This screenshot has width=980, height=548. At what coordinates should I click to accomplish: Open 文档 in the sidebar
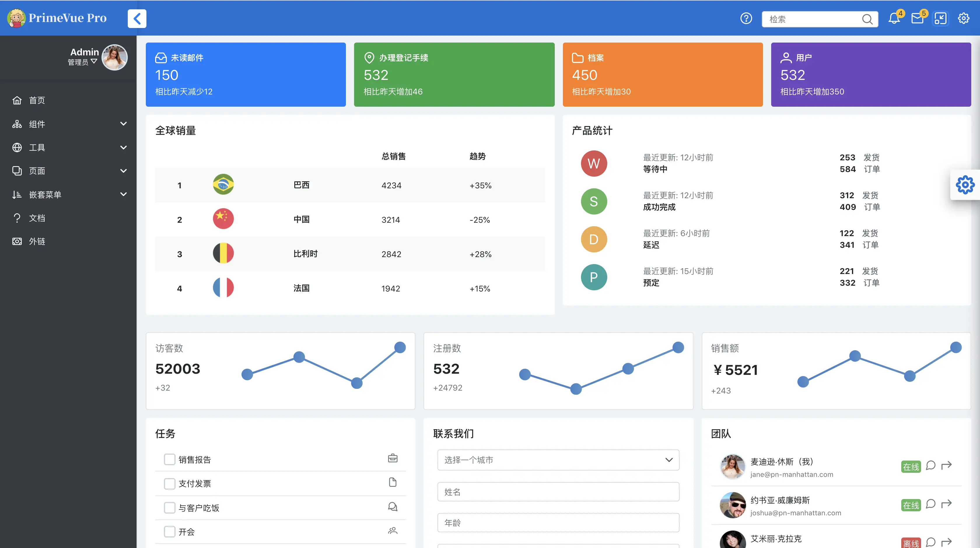[37, 218]
